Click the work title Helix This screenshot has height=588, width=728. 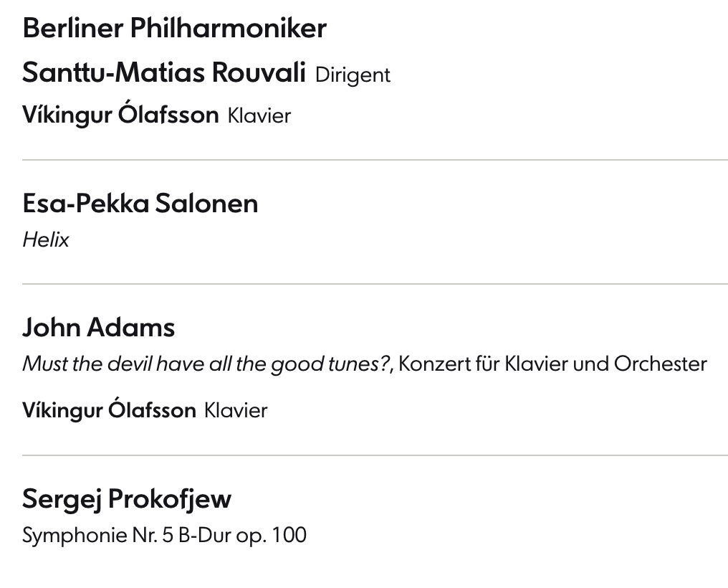pyautogui.click(x=46, y=240)
